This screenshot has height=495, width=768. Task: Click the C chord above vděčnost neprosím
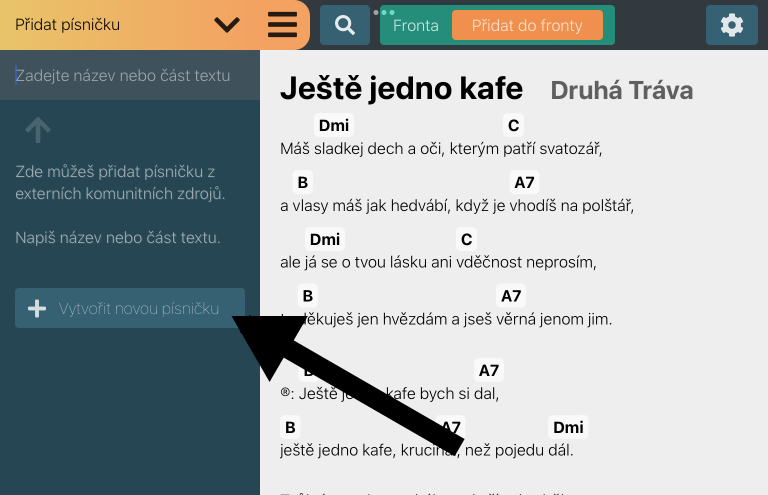(466, 239)
